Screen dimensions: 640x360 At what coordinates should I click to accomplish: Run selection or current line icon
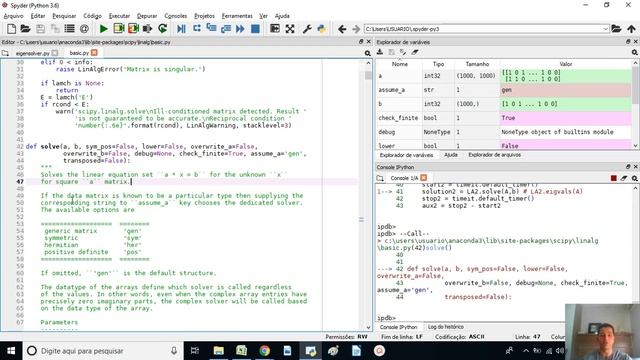147,29
